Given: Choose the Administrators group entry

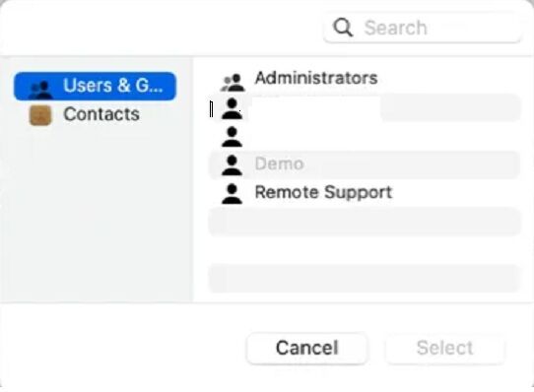Looking at the screenshot, I should [x=365, y=79].
